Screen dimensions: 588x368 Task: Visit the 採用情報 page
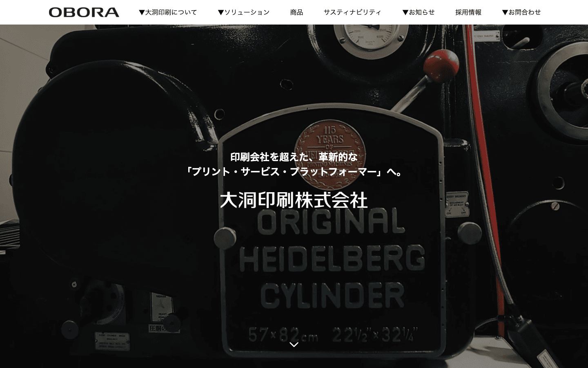click(468, 12)
